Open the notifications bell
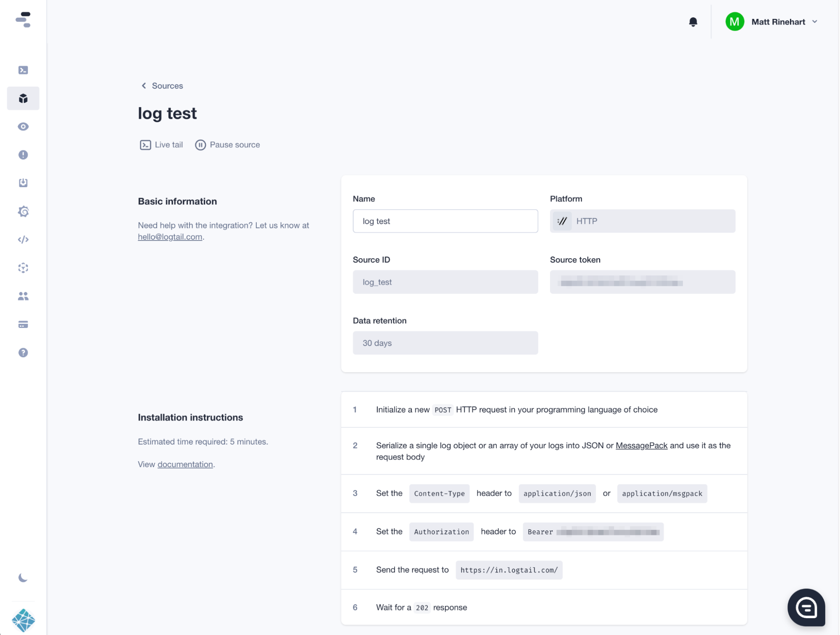 click(x=693, y=22)
